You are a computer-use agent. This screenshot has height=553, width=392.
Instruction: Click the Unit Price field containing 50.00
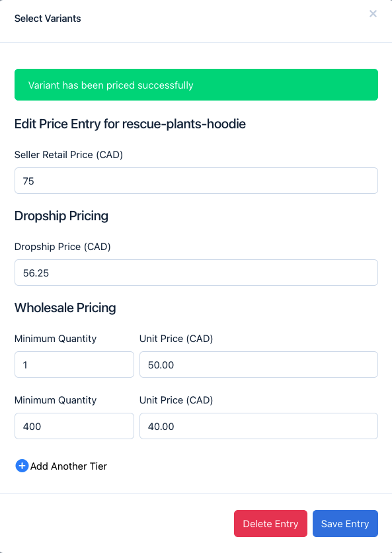(258, 364)
